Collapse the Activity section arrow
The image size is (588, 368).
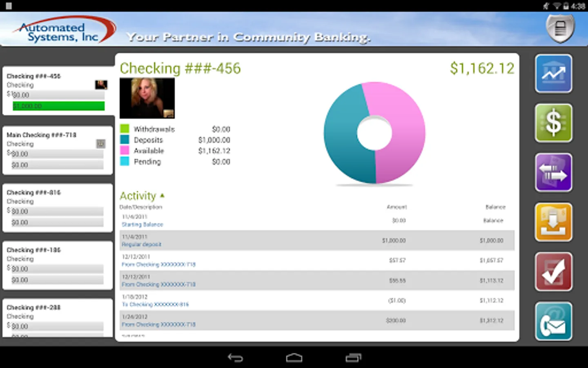pos(162,195)
